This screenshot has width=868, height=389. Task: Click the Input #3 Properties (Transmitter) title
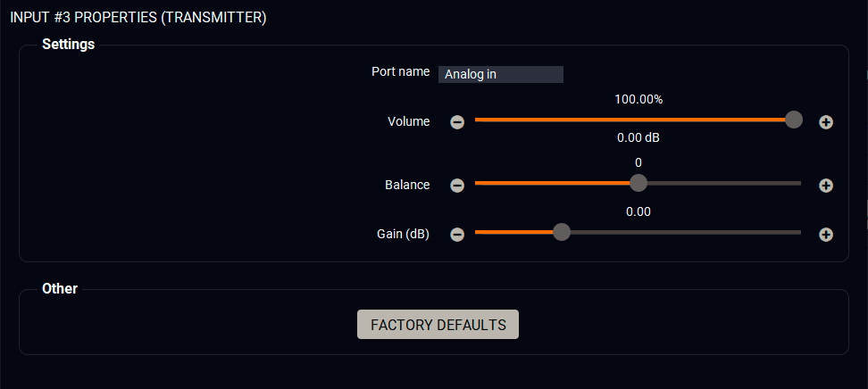pos(138,18)
